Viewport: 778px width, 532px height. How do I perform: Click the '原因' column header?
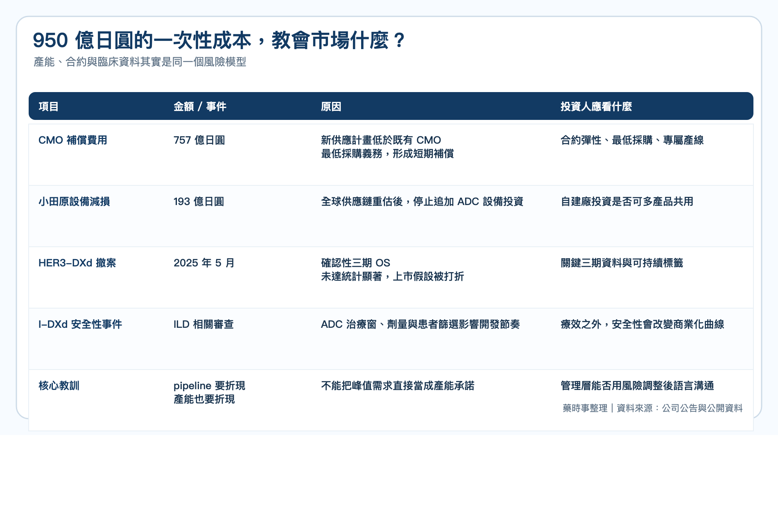tap(331, 106)
